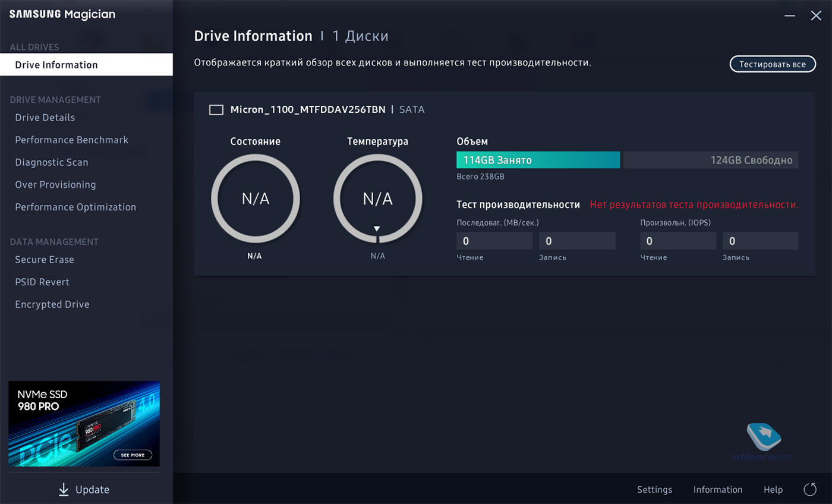Go to Diagnostic Scan

coord(52,162)
